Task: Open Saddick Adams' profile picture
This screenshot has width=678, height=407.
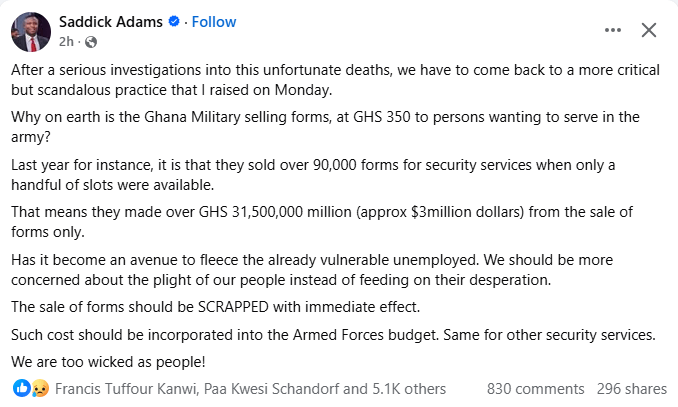Action: coord(31,31)
